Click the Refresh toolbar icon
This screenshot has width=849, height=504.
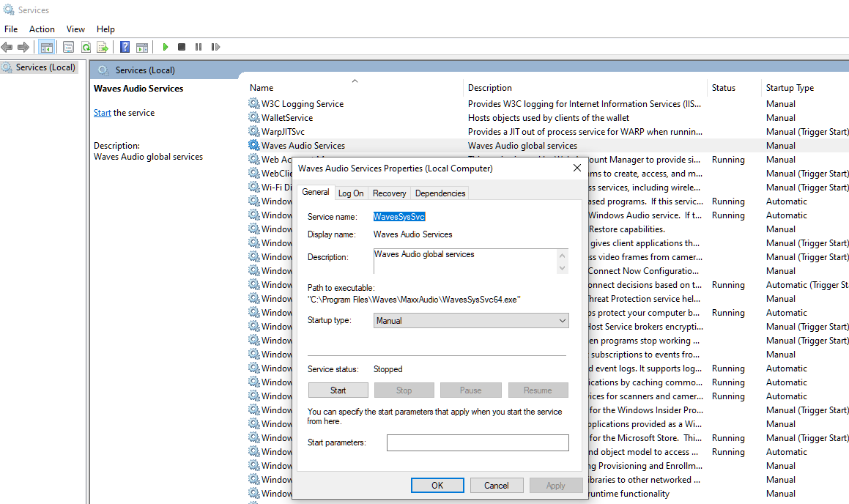pos(86,47)
